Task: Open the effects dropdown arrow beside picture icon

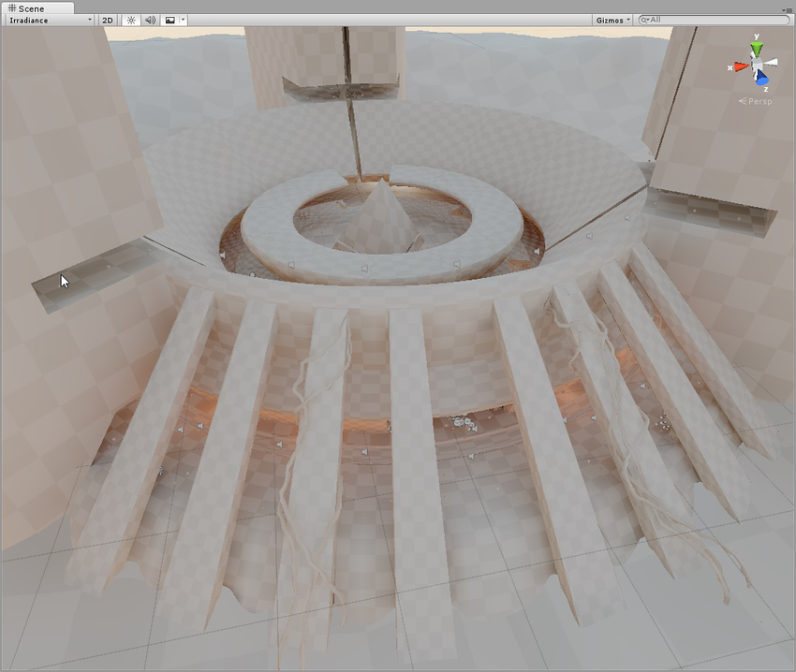Action: point(183,20)
